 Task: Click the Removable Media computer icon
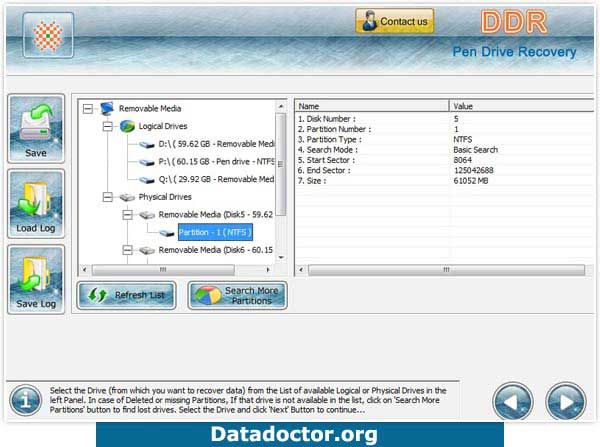(107, 109)
